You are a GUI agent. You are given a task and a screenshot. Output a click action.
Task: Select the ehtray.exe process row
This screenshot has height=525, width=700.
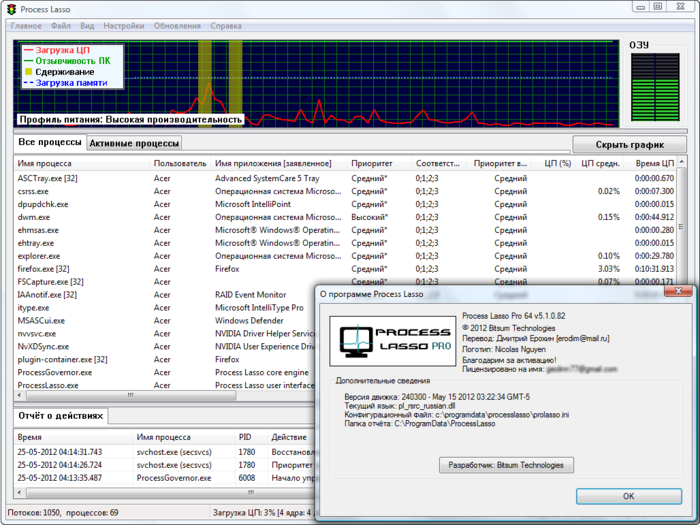pos(346,243)
